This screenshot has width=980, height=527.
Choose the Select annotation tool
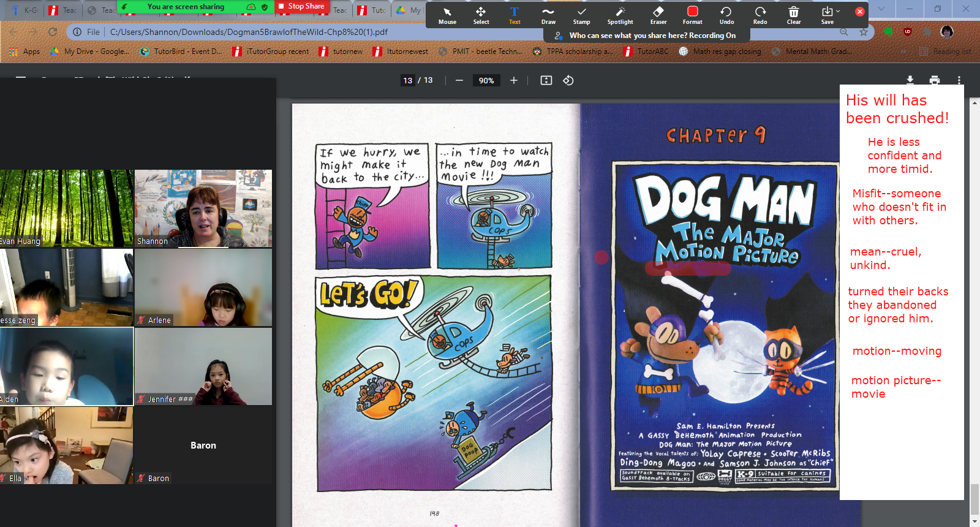coord(481,15)
